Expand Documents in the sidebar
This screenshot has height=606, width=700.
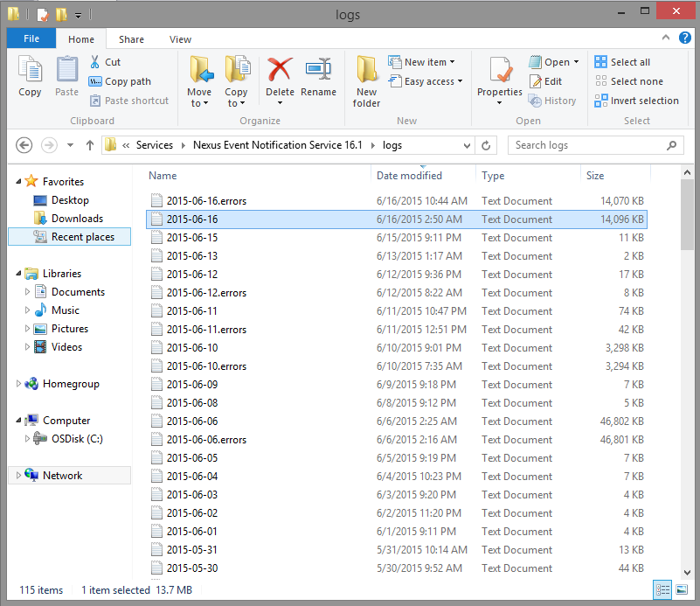click(x=26, y=291)
